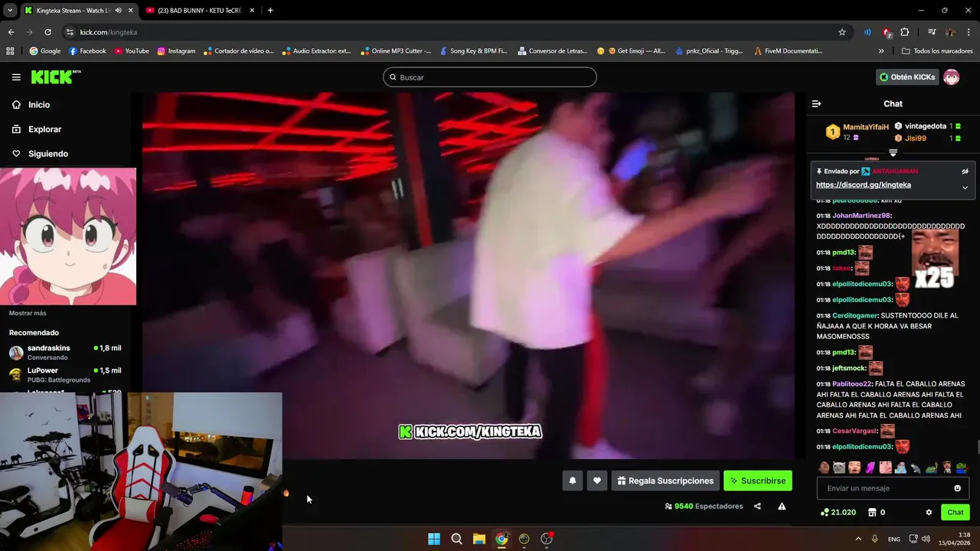Click the KICK logo

tap(55, 77)
